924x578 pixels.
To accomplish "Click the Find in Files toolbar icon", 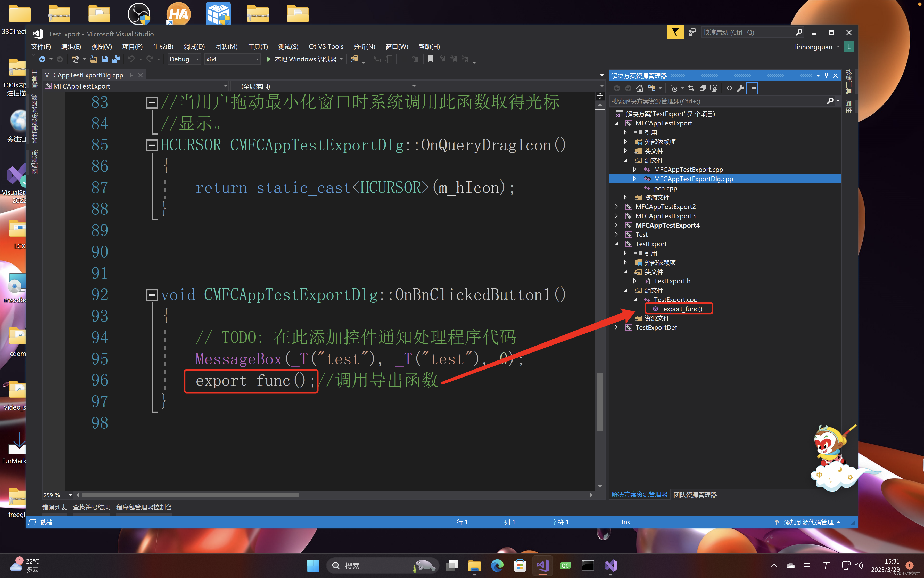I will click(x=354, y=59).
